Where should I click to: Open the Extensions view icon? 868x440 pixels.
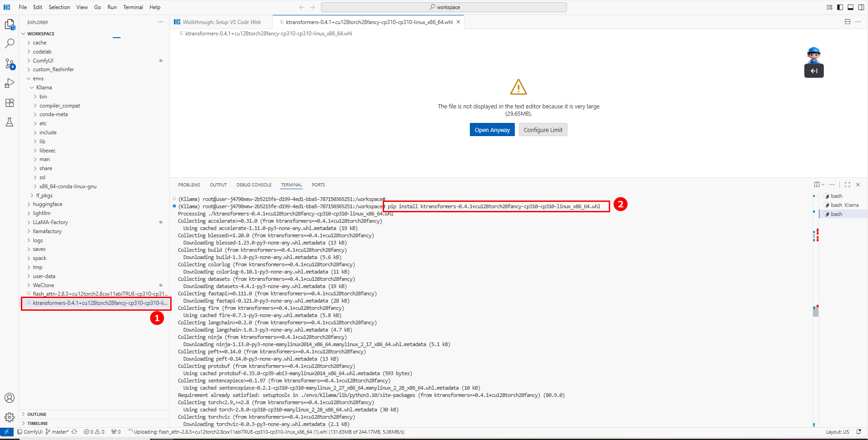[x=10, y=103]
